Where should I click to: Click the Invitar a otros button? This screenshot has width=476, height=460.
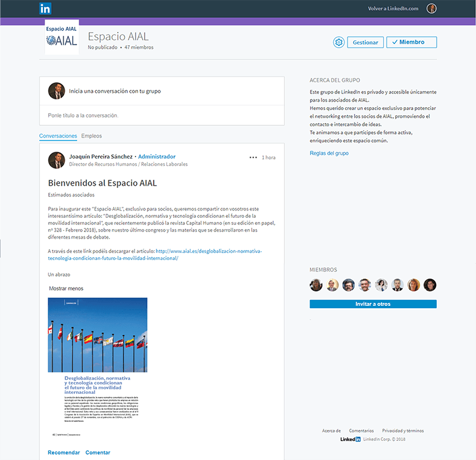click(373, 304)
